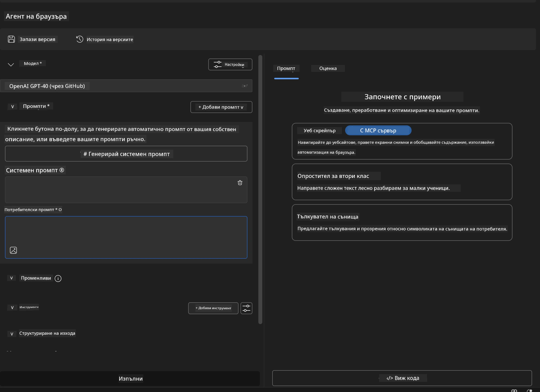
Task: Open Виж кода view
Action: pyautogui.click(x=402, y=378)
